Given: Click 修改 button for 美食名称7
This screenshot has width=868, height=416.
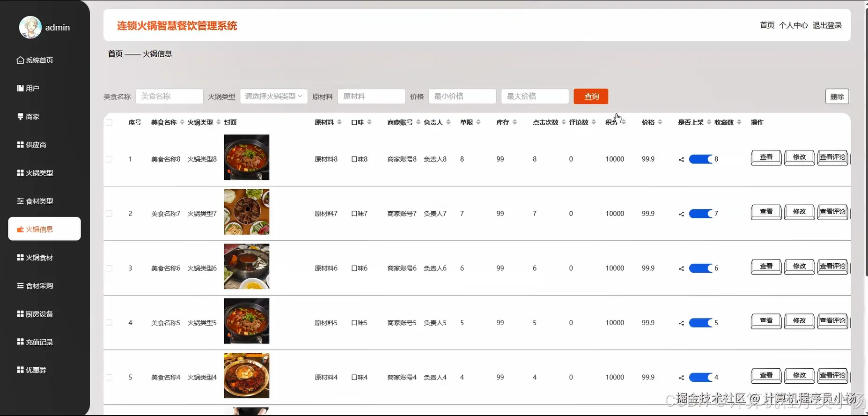Looking at the screenshot, I should tap(800, 212).
